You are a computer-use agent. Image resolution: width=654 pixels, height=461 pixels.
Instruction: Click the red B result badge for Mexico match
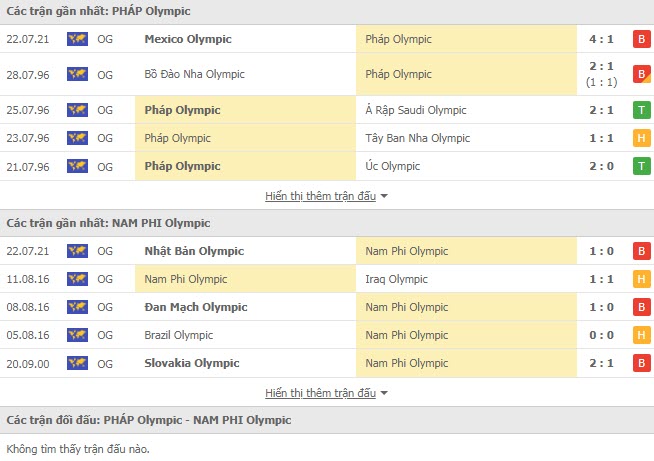pos(641,40)
